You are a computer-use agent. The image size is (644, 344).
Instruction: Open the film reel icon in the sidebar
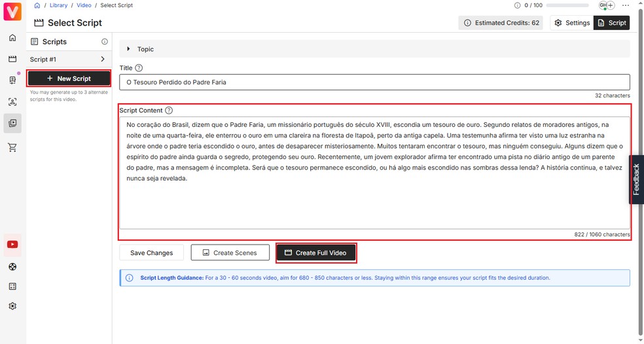[x=12, y=267]
